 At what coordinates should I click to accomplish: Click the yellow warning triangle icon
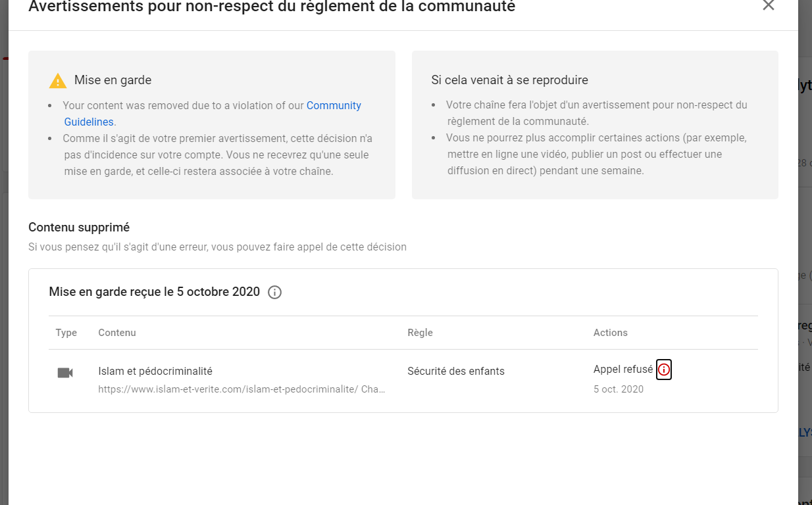(58, 81)
